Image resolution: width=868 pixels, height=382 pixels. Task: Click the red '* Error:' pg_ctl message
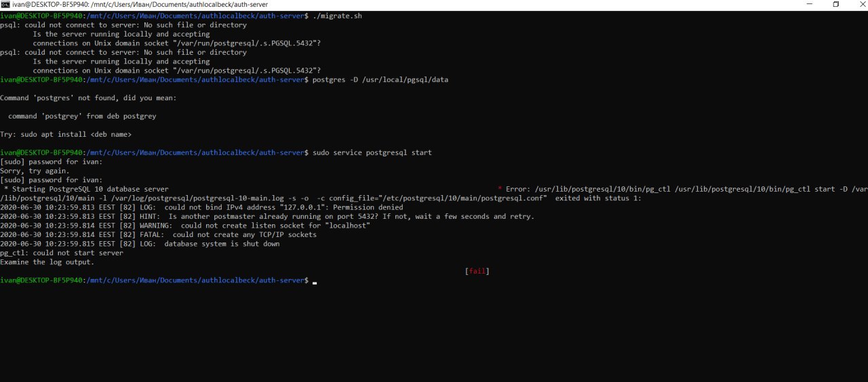coord(682,190)
